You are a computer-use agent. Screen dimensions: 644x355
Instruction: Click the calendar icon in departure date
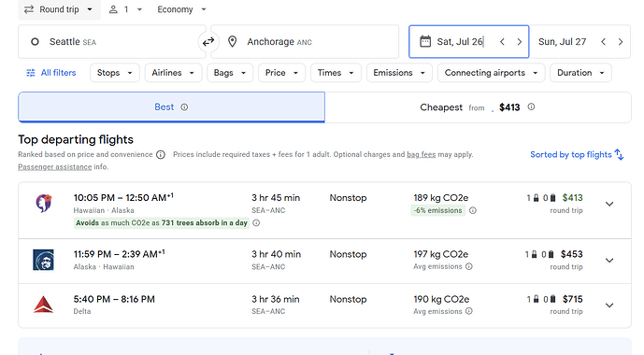pos(425,41)
